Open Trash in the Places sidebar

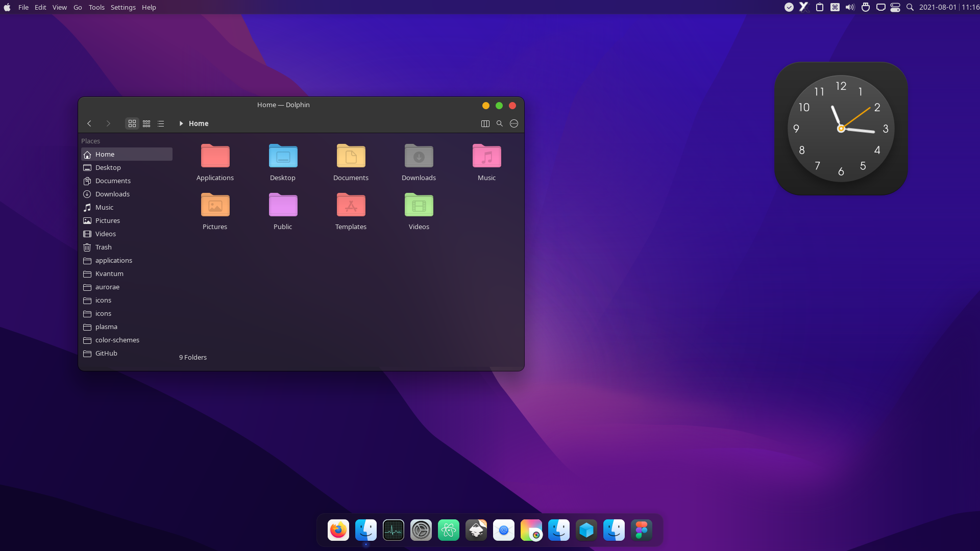point(127,247)
